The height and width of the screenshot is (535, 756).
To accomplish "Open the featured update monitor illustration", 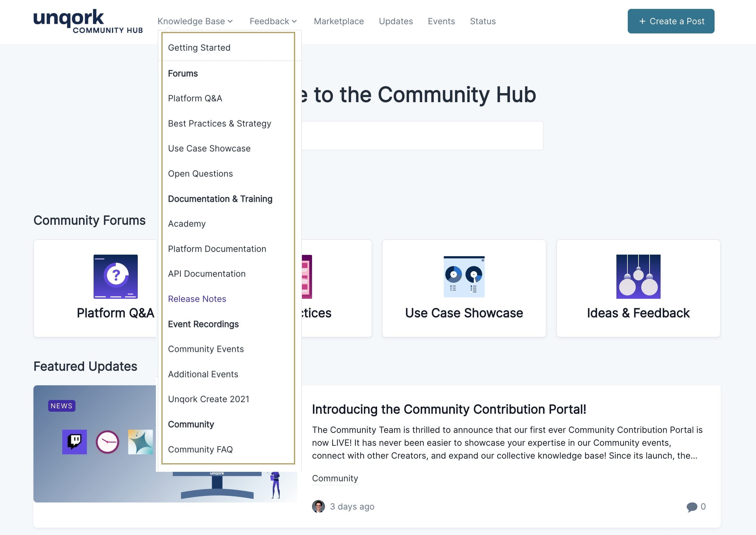I will tap(218, 485).
